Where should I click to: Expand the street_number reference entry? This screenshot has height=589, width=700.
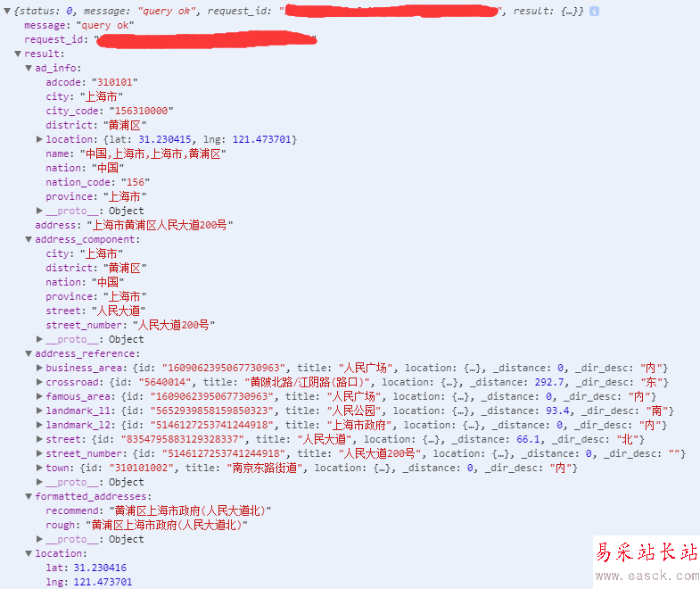coord(39,453)
